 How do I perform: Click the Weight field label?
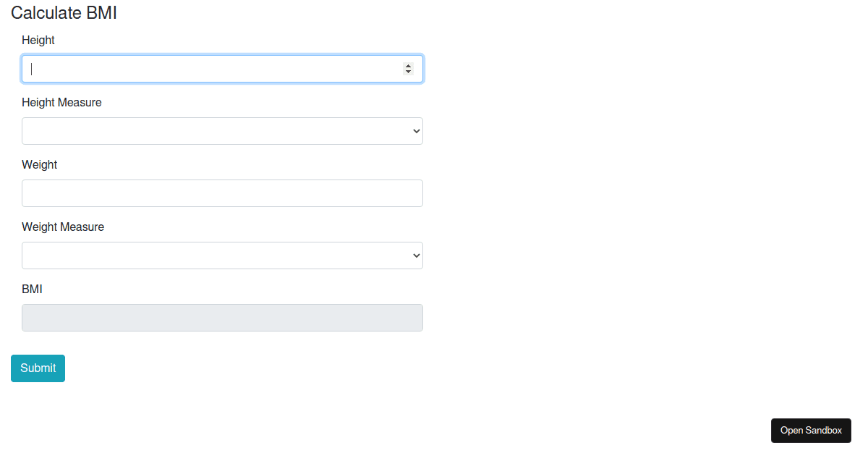[x=39, y=165]
